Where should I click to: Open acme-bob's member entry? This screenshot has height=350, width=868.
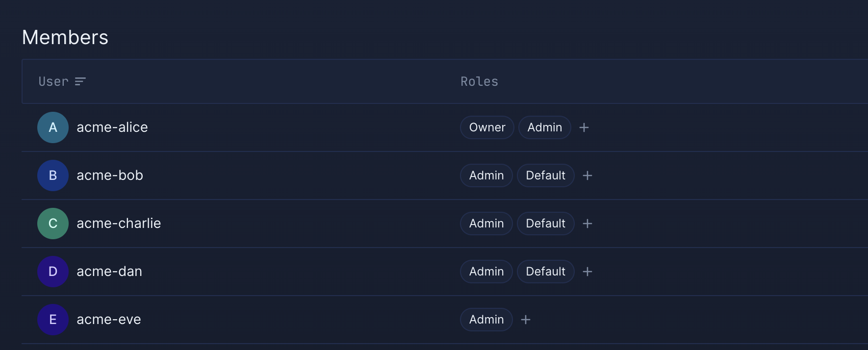pyautogui.click(x=109, y=175)
